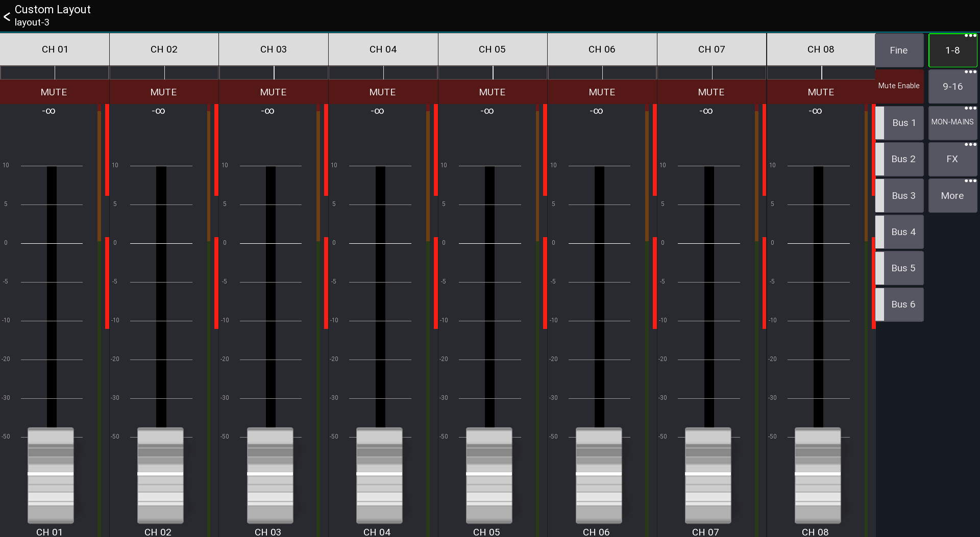The image size is (980, 537).
Task: Select Bus 4
Action: [x=899, y=232]
